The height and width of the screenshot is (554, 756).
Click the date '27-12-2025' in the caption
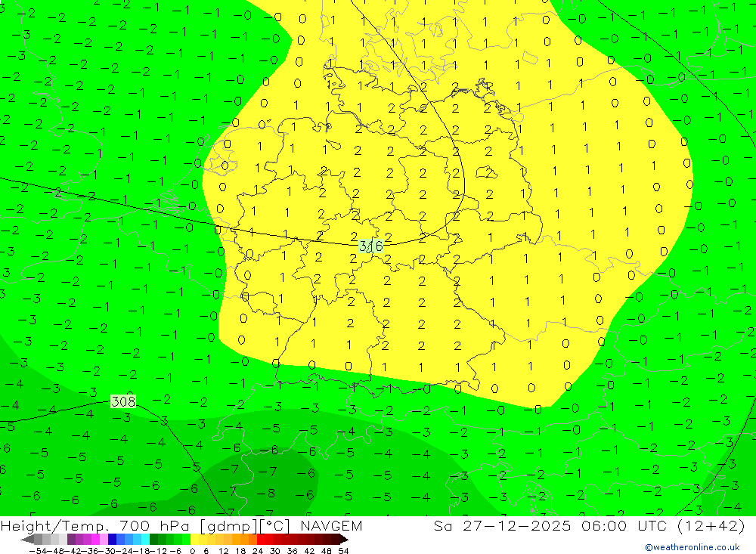point(516,525)
